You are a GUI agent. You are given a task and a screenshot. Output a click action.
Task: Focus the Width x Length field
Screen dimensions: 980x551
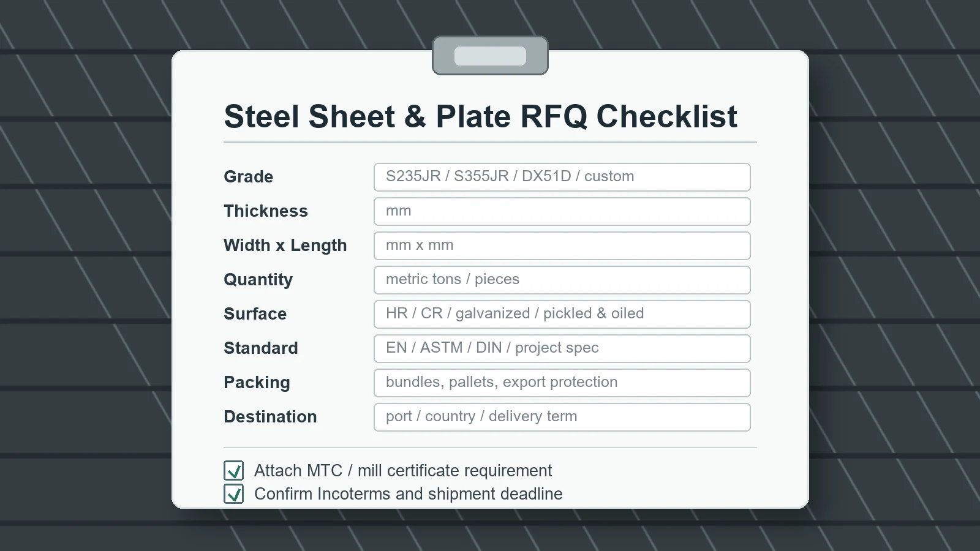(x=562, y=246)
